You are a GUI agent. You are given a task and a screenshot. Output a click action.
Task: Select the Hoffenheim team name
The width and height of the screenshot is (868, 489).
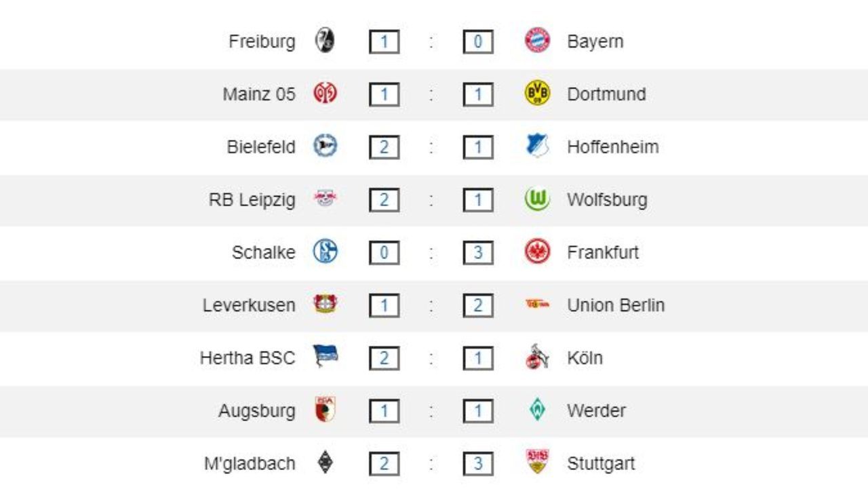612,146
